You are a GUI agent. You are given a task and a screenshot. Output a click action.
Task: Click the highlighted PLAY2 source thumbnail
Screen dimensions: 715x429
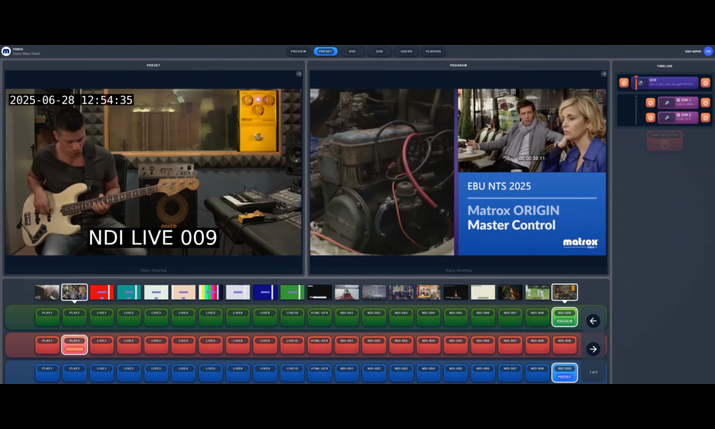74,292
